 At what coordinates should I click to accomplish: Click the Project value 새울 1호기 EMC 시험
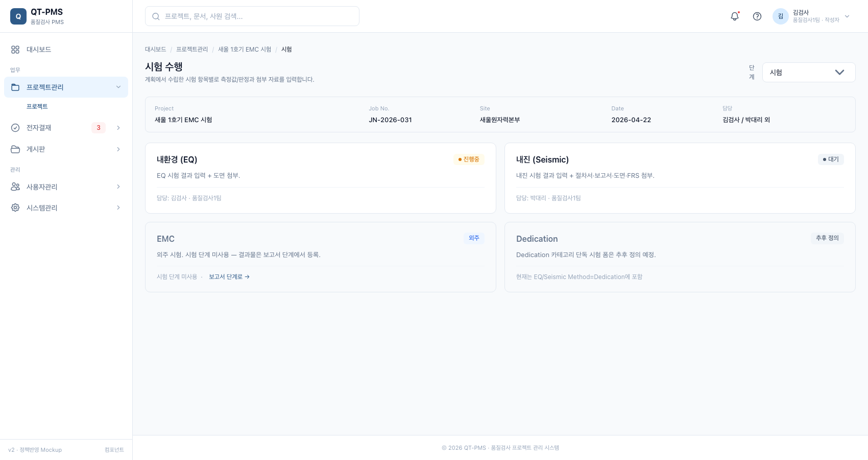click(x=183, y=120)
